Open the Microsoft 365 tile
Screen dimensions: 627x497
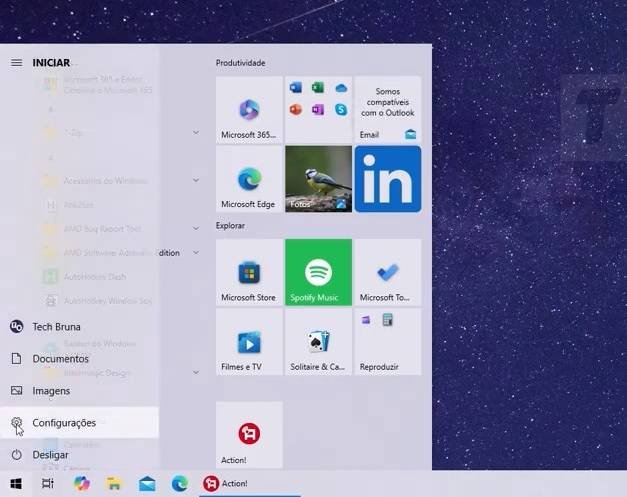(249, 110)
